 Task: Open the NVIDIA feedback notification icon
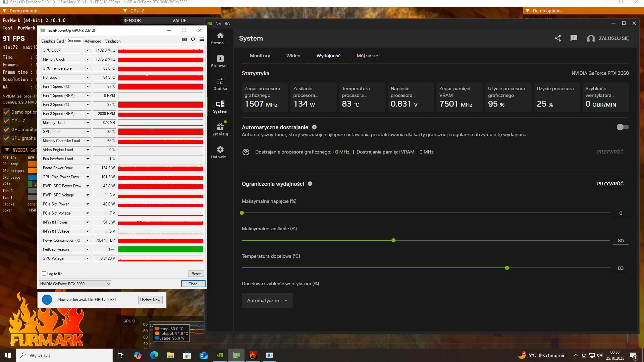[574, 38]
